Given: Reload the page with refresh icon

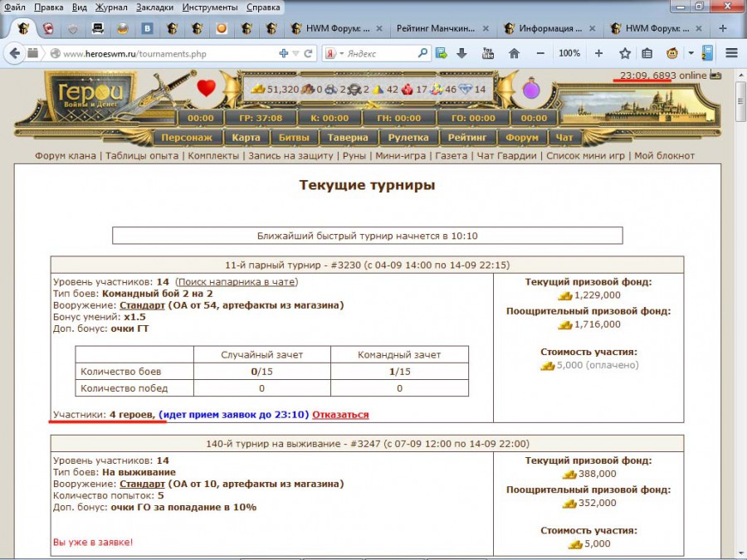Looking at the screenshot, I should 308,53.
